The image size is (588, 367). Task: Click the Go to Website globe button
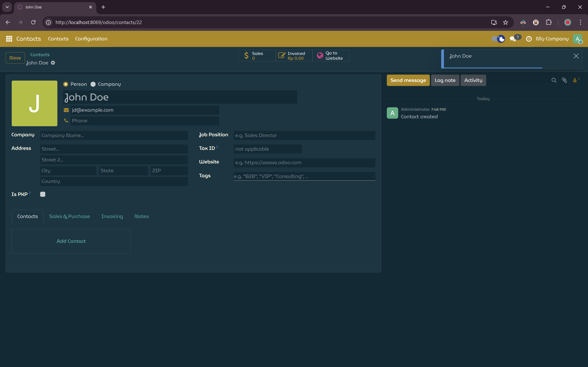point(331,56)
